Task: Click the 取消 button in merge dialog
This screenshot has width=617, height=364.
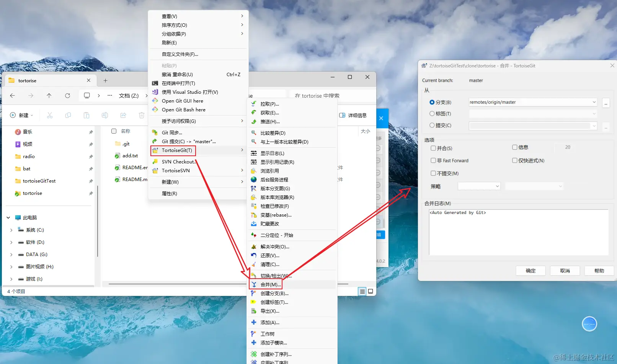Action: 565,271
